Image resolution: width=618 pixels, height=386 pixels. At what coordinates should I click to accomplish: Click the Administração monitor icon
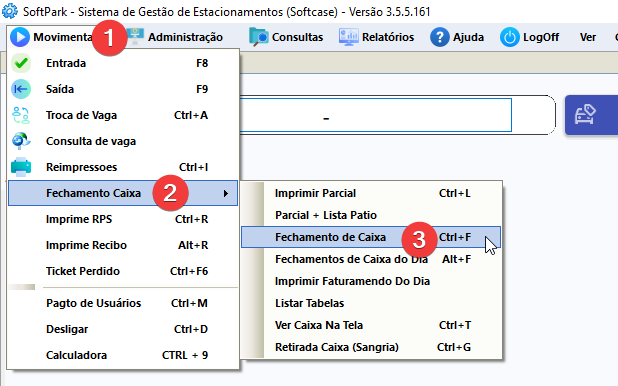[136, 37]
